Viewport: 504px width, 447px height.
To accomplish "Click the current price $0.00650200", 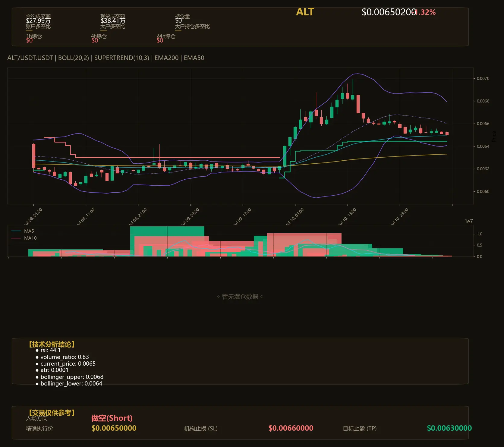I will pos(389,12).
